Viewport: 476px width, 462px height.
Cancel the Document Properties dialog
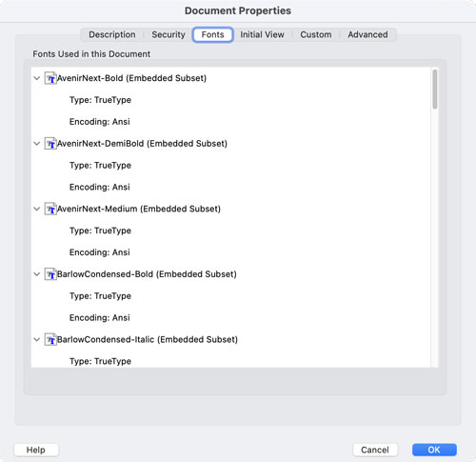coord(375,450)
